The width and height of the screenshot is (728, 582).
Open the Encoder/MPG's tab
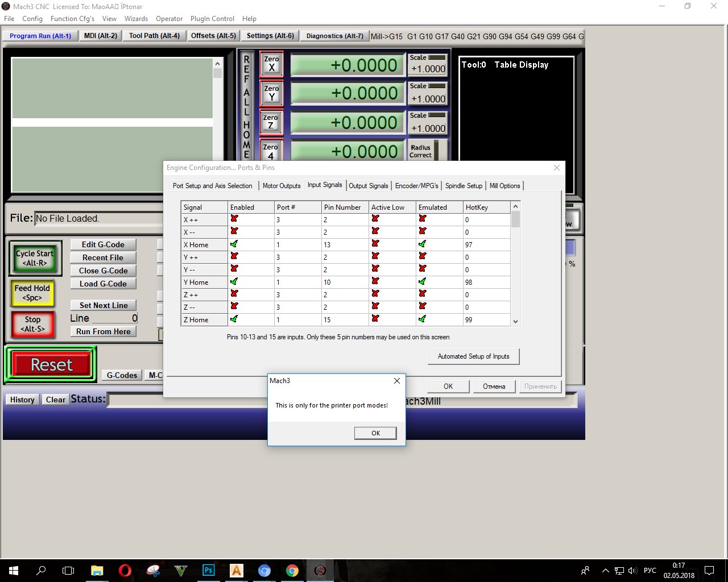click(417, 186)
